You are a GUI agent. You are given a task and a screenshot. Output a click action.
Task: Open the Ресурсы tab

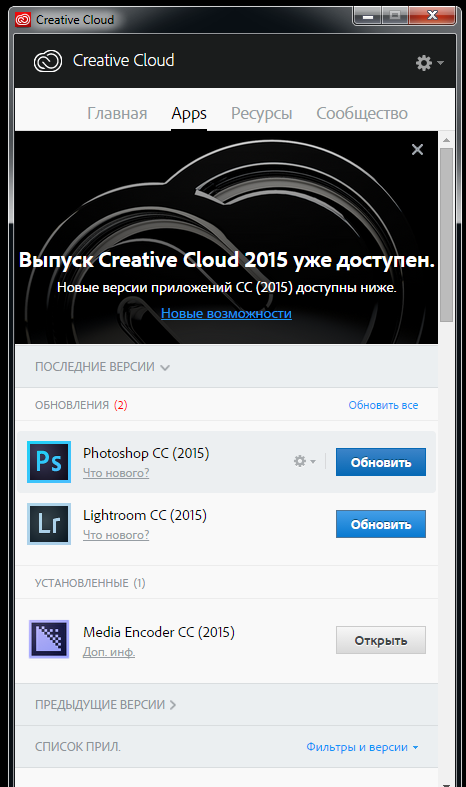coord(262,114)
